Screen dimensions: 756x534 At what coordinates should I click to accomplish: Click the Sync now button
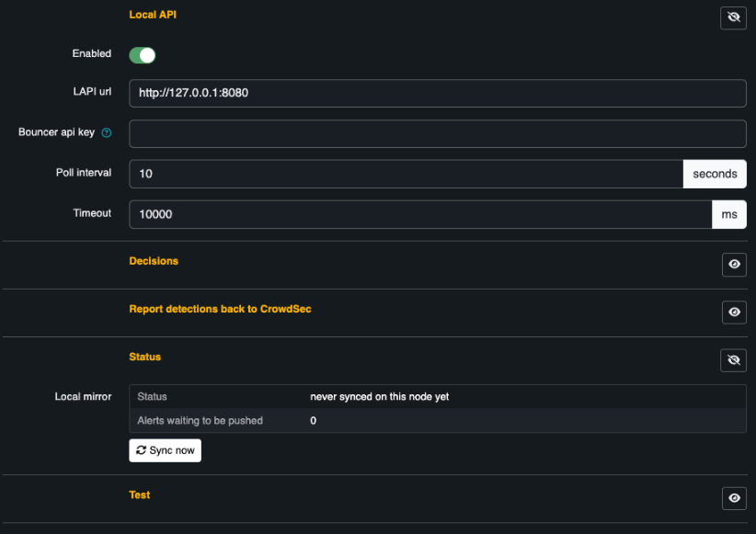[165, 450]
